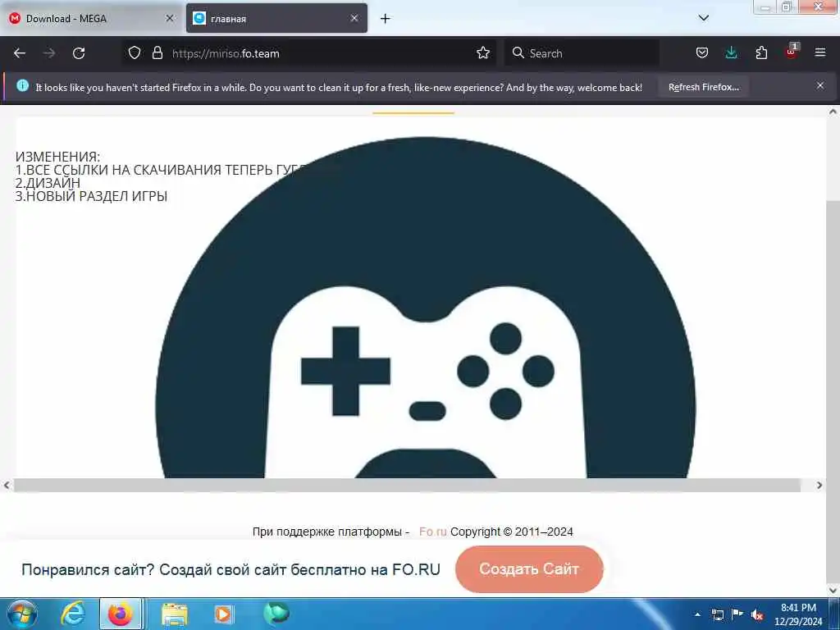
Task: Switch to the Download - MEGA tab
Action: [x=91, y=19]
